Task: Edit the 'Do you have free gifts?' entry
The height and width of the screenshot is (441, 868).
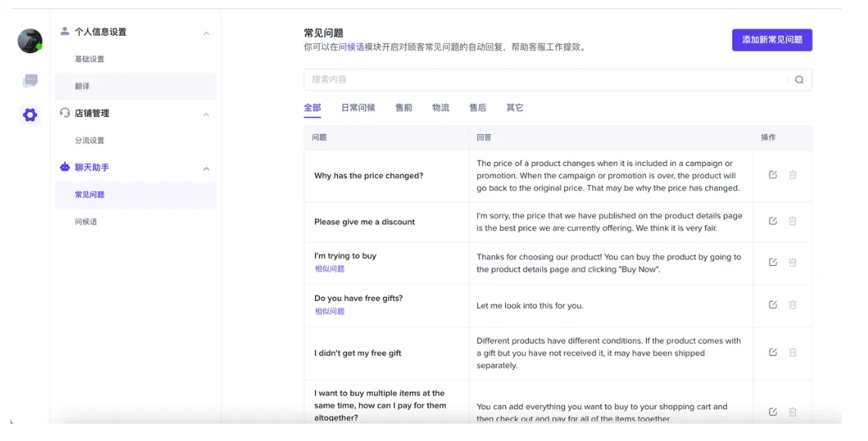Action: coord(773,305)
